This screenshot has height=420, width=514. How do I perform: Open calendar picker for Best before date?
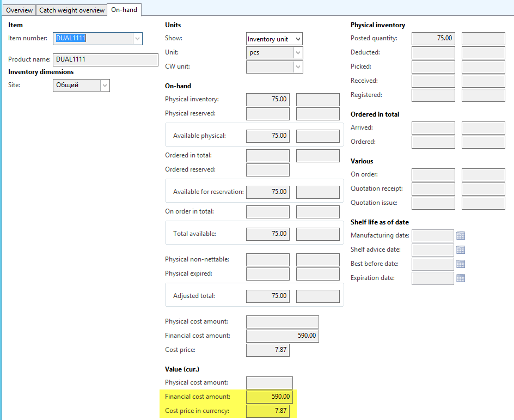[x=461, y=264]
